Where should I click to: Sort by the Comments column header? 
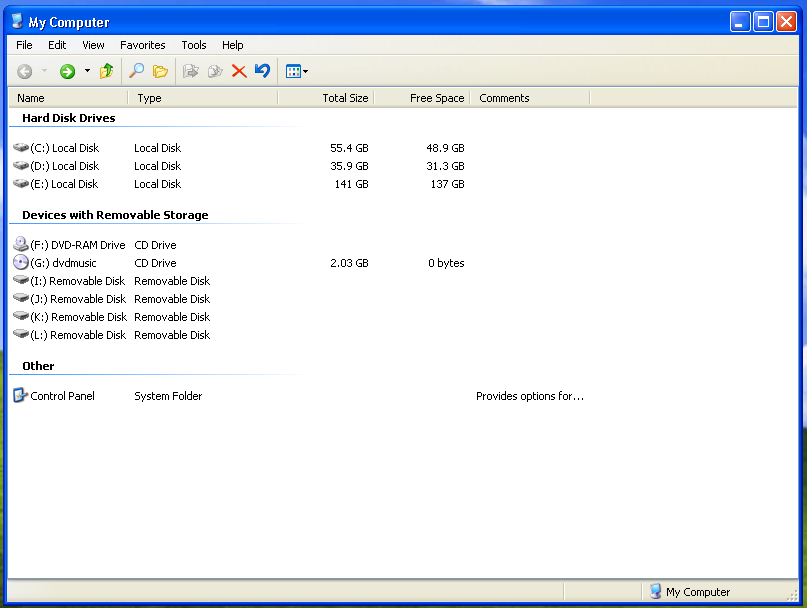pyautogui.click(x=530, y=98)
